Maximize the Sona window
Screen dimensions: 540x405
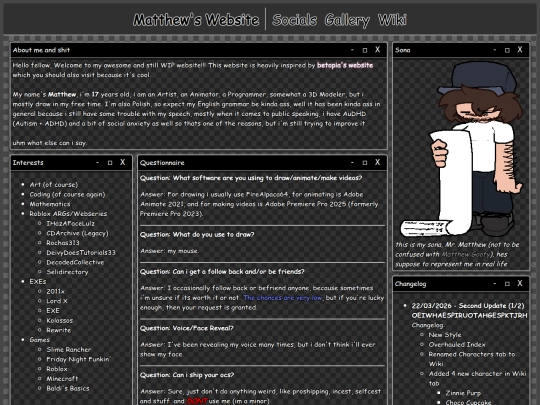(507, 50)
